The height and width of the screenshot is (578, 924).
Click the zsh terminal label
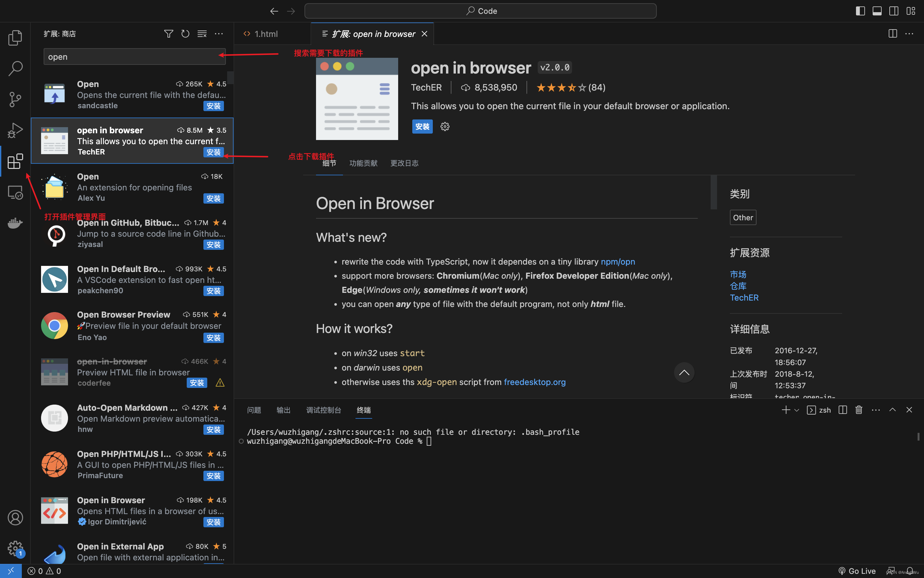(x=825, y=410)
